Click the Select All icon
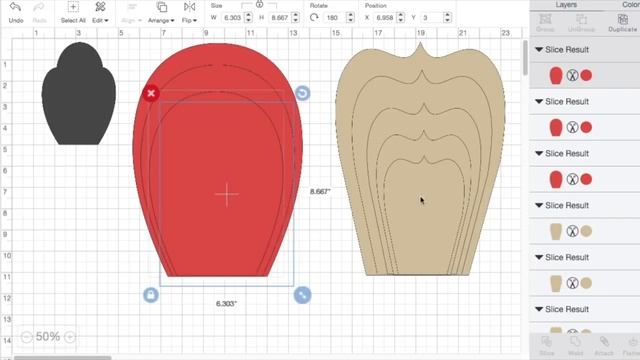Image resolution: width=640 pixels, height=360 pixels. tap(73, 7)
